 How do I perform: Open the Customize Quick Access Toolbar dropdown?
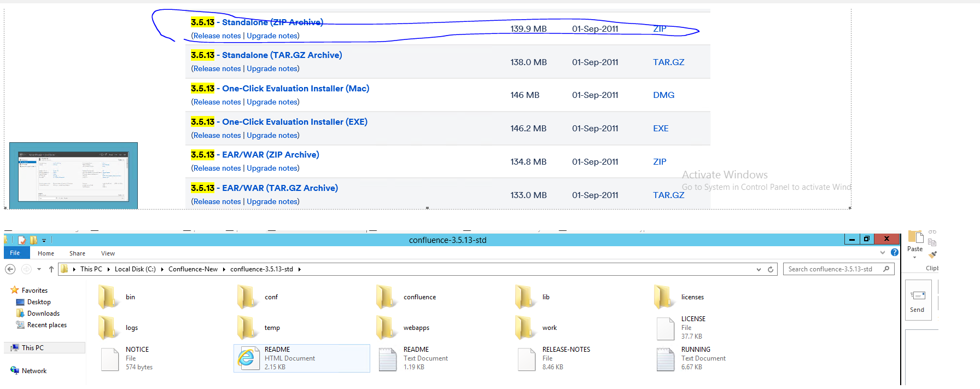[x=44, y=241]
